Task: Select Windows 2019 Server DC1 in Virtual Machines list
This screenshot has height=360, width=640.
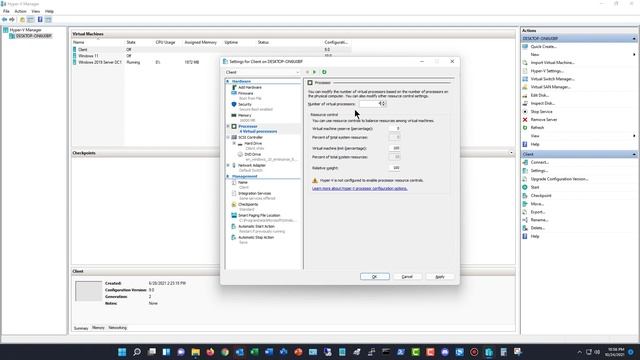Action: click(211, 62)
